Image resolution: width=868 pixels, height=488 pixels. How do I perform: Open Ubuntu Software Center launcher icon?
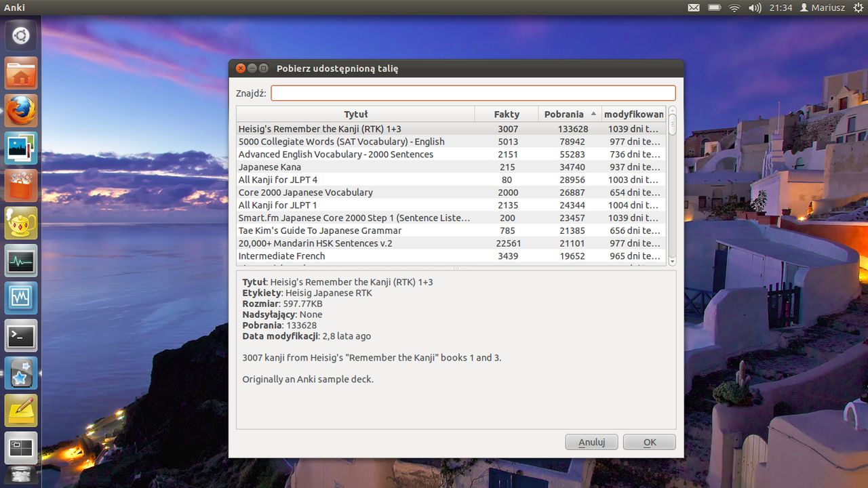click(x=20, y=186)
